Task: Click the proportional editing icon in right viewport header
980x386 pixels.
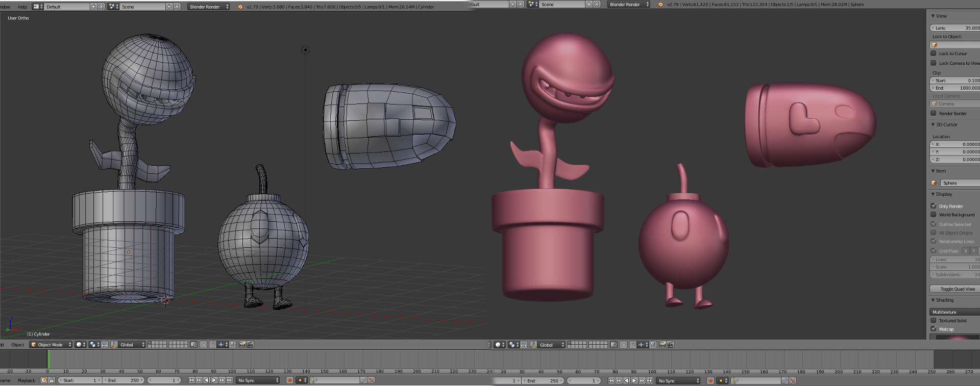Action: [x=623, y=345]
